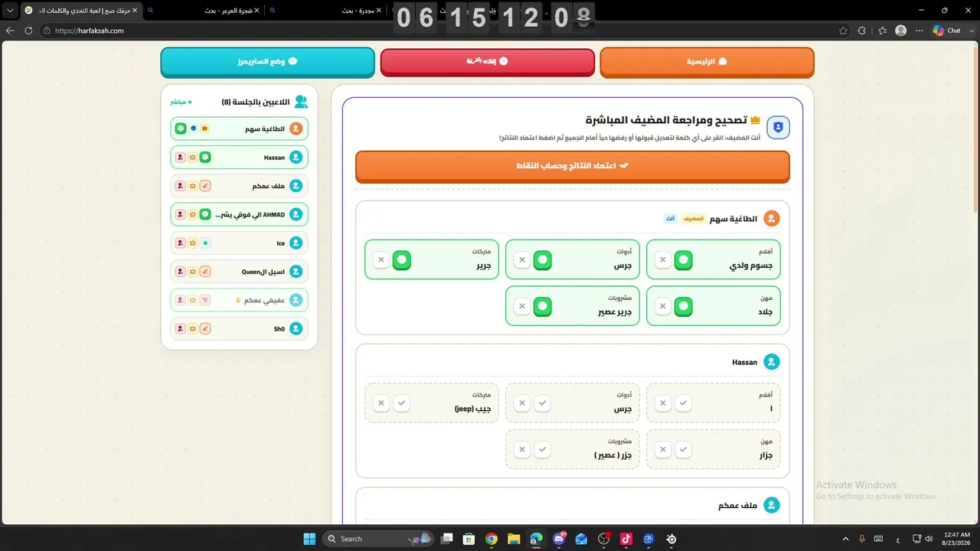Click pencil status icon in اسيل الQueen row
The height and width of the screenshot is (551, 980).
(x=205, y=272)
